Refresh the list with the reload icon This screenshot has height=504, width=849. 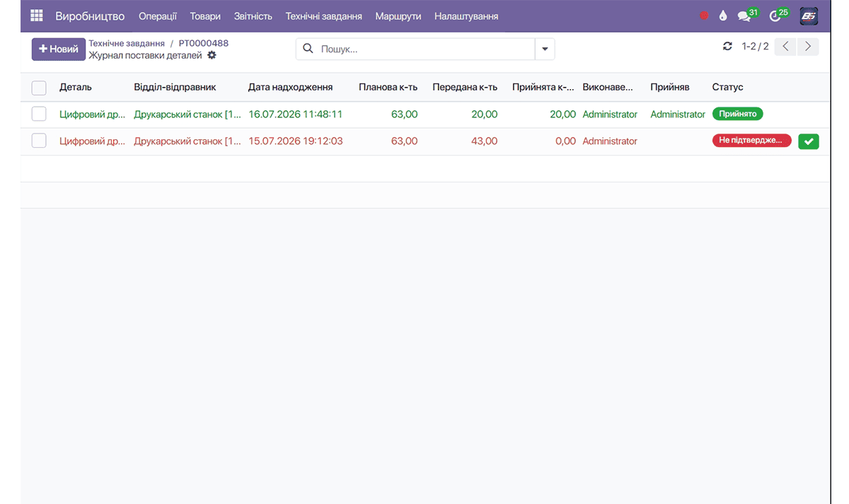727,47
